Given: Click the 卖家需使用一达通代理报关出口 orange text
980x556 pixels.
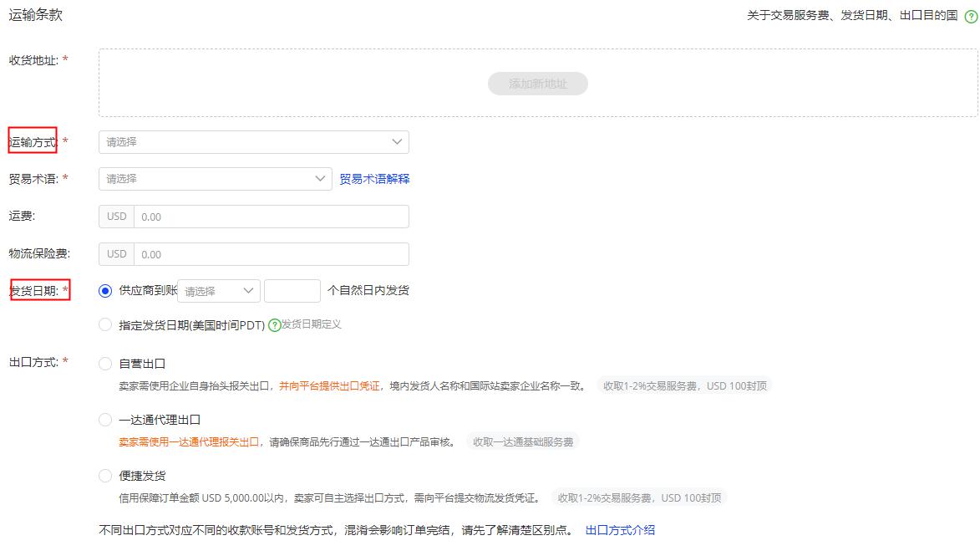Looking at the screenshot, I should [x=189, y=442].
